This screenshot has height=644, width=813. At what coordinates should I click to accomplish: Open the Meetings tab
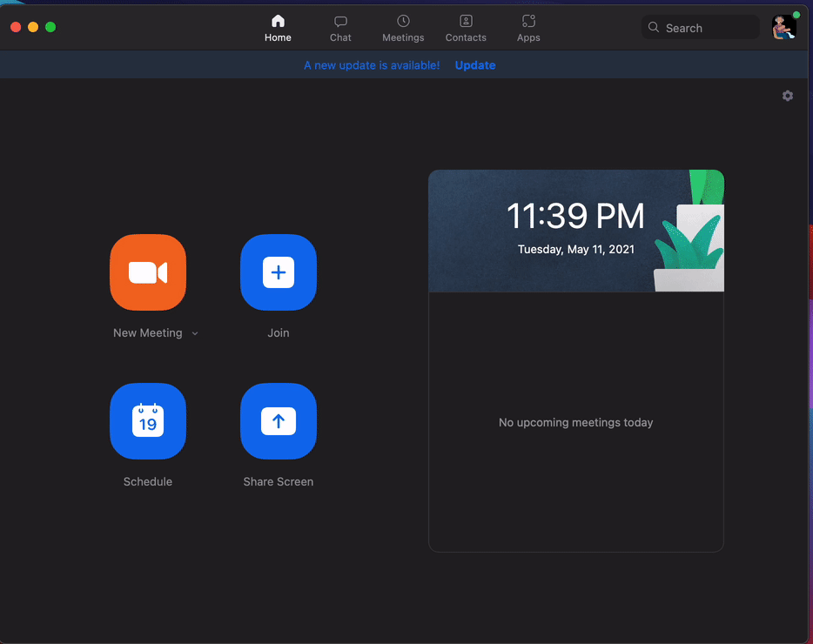pos(403,28)
